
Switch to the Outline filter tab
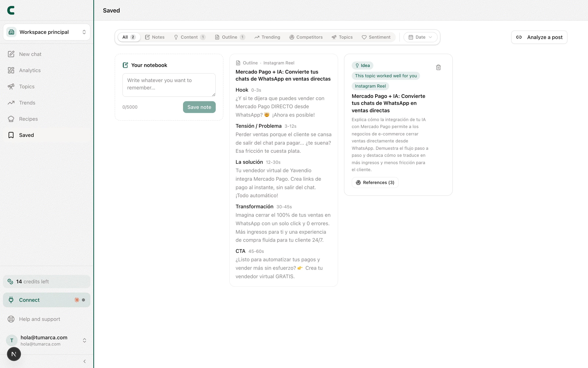click(230, 37)
